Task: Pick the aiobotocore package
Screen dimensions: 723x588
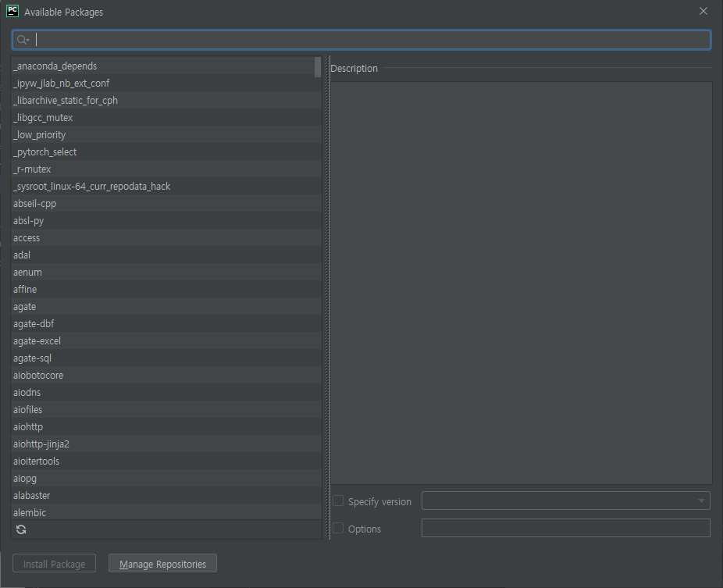Action: click(x=166, y=376)
